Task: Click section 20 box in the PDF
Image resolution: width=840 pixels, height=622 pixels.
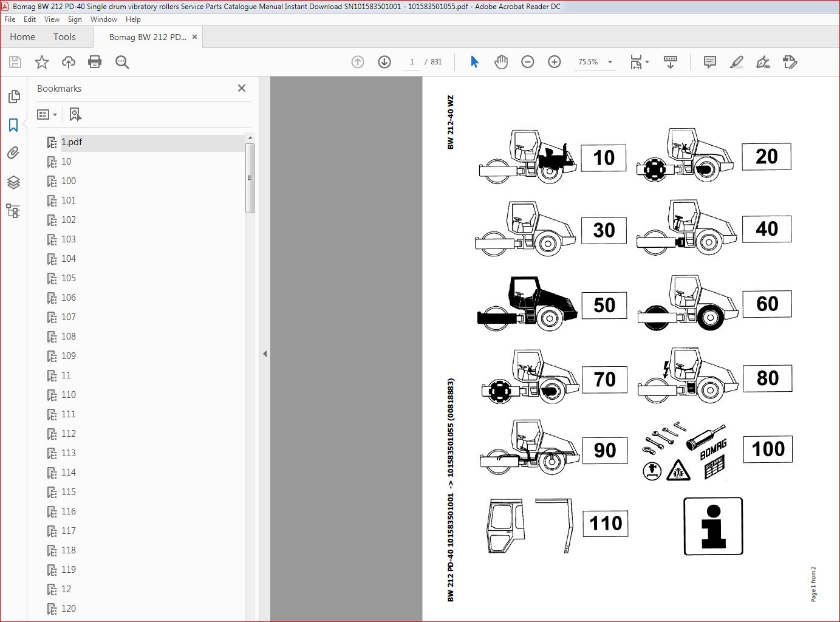Action: 767,157
